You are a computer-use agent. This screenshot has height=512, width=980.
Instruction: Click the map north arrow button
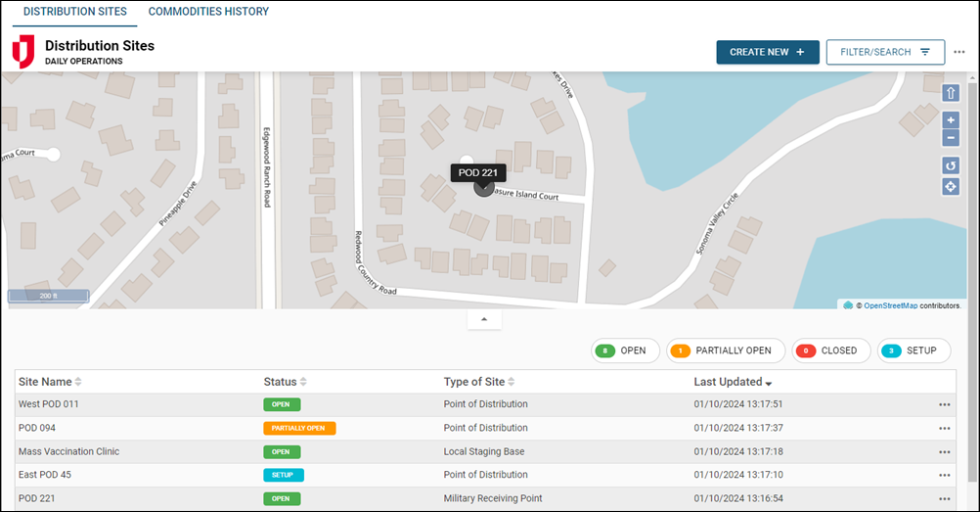(950, 93)
